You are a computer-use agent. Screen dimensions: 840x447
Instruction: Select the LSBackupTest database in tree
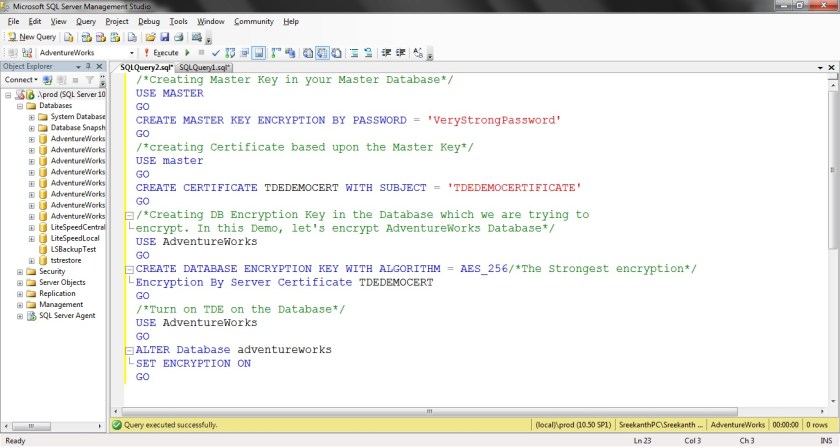pos(73,249)
